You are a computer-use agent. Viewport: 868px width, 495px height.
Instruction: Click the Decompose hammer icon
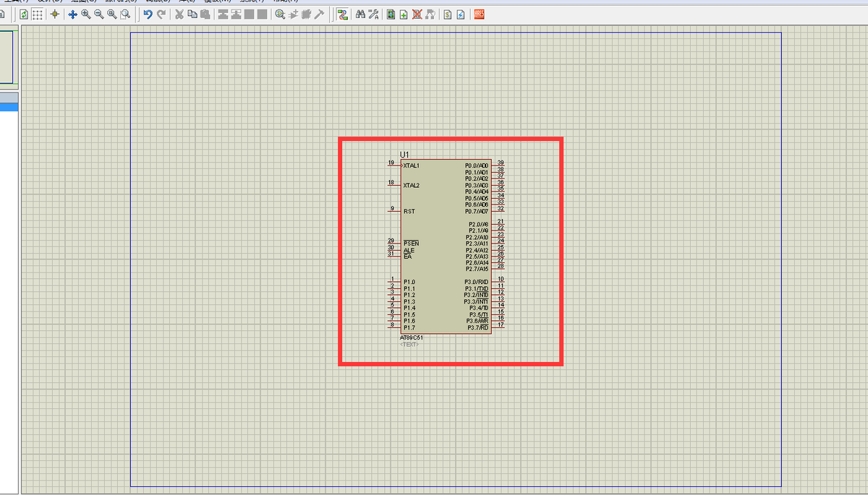click(320, 14)
